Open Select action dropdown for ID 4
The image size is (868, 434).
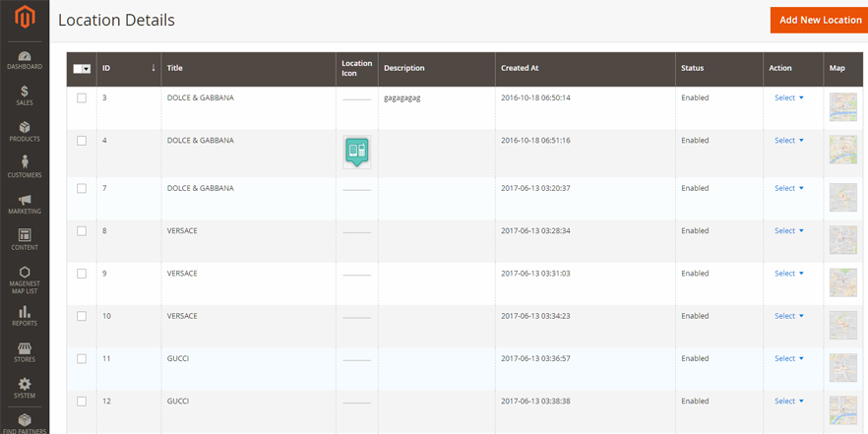pos(789,140)
